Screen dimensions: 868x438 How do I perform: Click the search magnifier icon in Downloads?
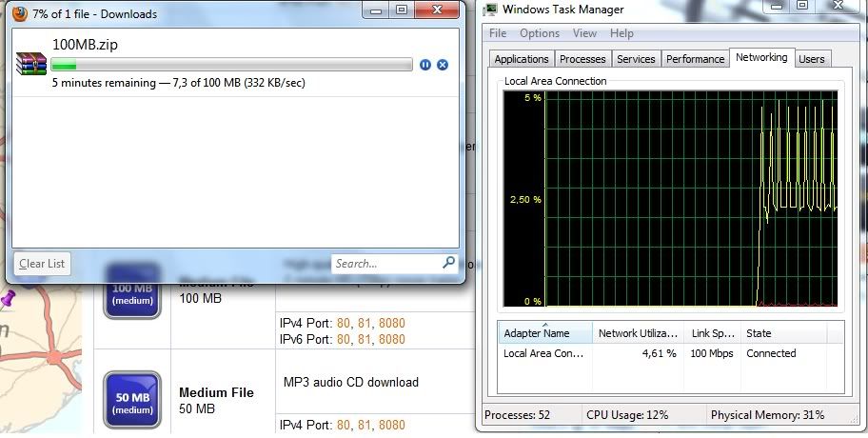pos(448,263)
